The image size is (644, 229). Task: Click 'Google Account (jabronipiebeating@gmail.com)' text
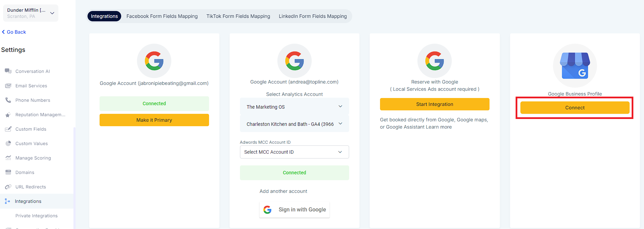pos(154,83)
